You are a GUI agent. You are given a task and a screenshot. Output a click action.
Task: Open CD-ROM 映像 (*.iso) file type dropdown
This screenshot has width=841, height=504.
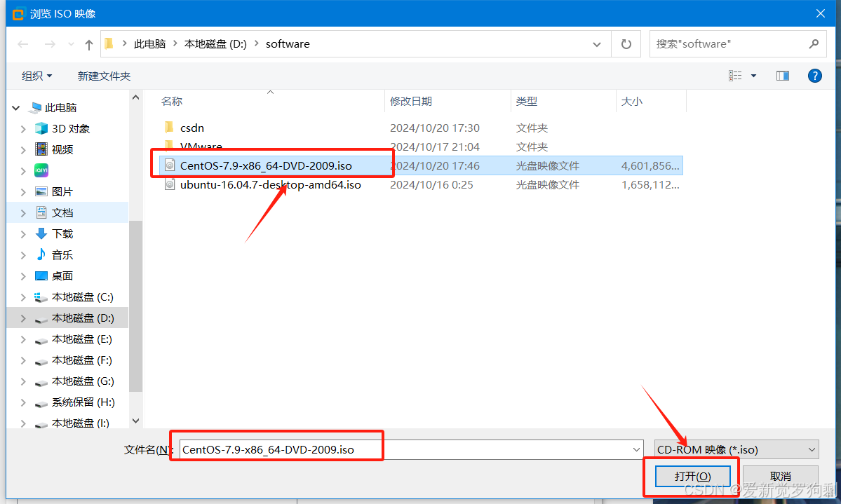(737, 449)
